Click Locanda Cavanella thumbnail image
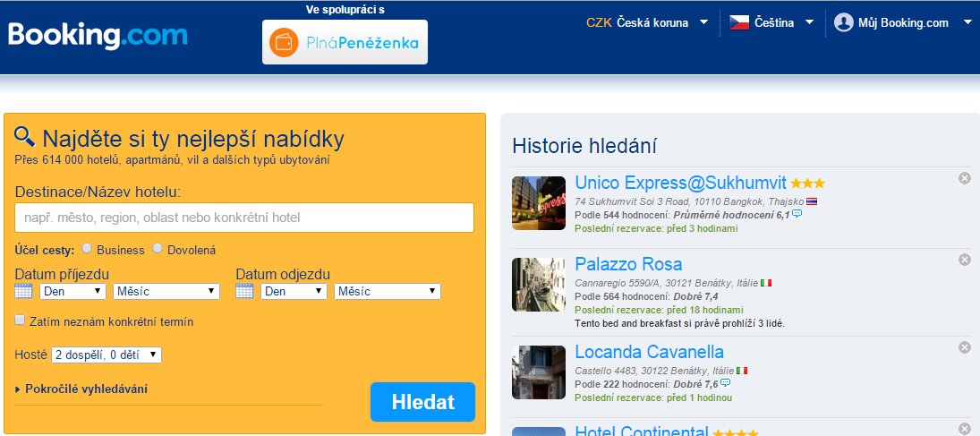Screen dimensions: 980x436 (539, 372)
